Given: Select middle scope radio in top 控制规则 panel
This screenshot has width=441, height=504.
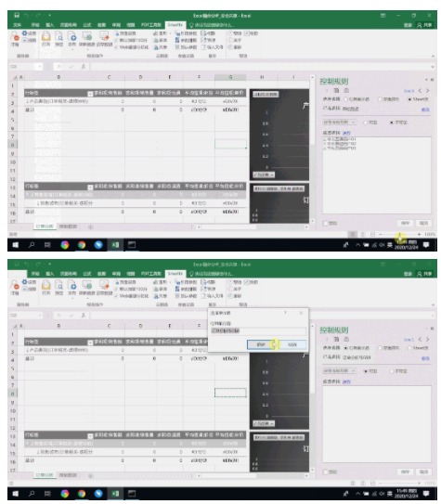Looking at the screenshot, I should (380, 99).
